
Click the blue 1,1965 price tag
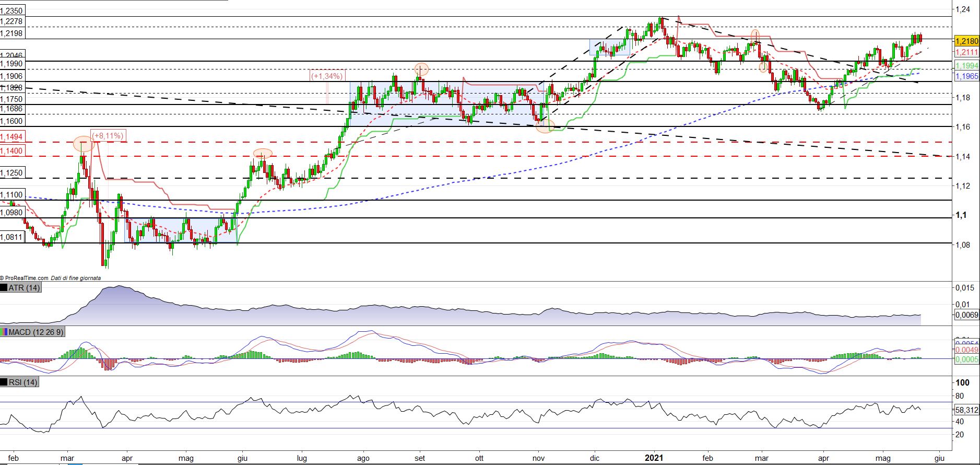click(966, 76)
